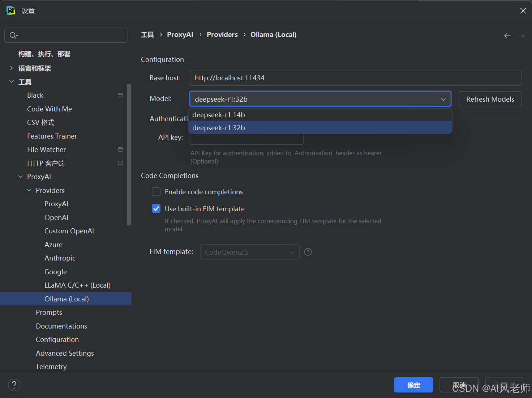Open the Model dropdown arrow

point(443,99)
